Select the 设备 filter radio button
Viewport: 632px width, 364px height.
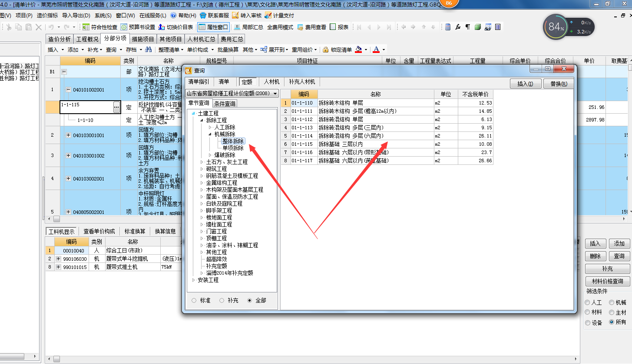(x=588, y=322)
